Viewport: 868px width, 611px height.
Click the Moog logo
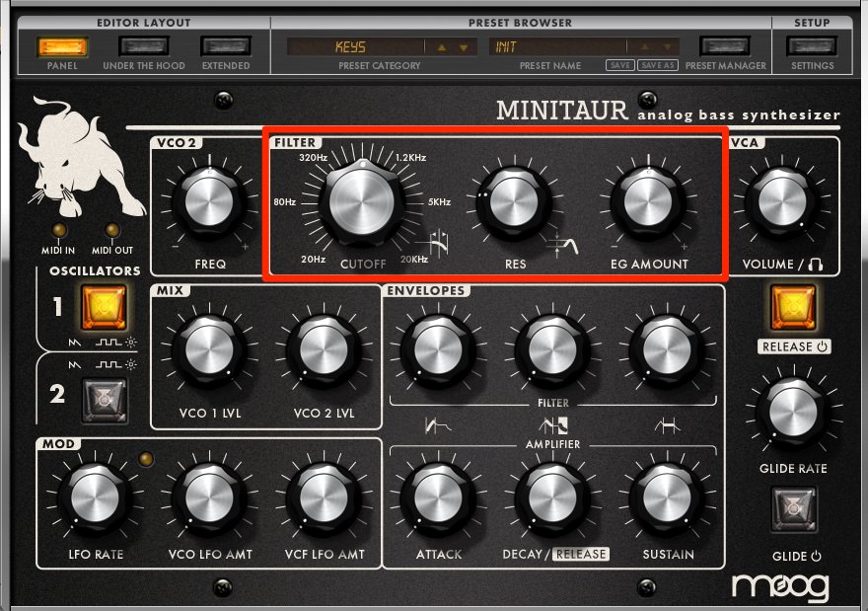[780, 587]
